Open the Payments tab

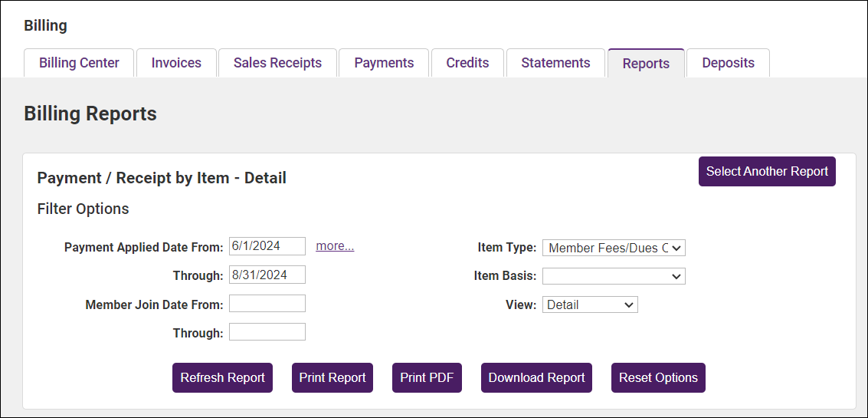pyautogui.click(x=384, y=63)
